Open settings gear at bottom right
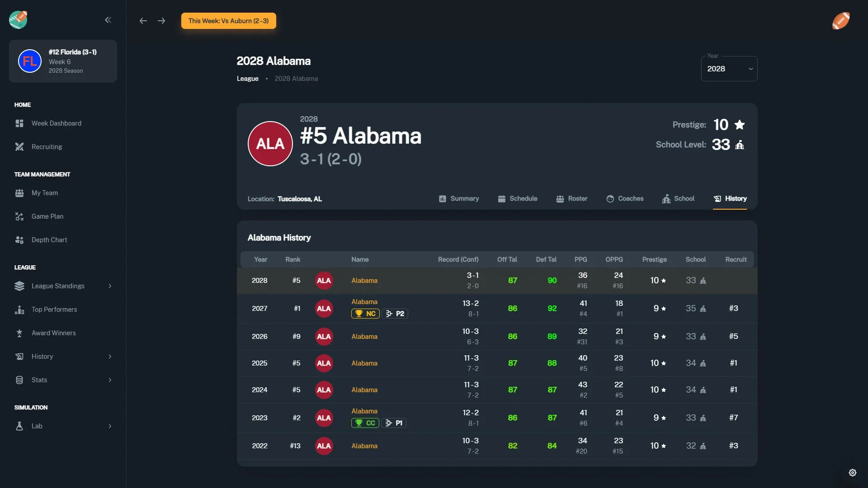Viewport: 868px width, 488px height. pyautogui.click(x=853, y=473)
